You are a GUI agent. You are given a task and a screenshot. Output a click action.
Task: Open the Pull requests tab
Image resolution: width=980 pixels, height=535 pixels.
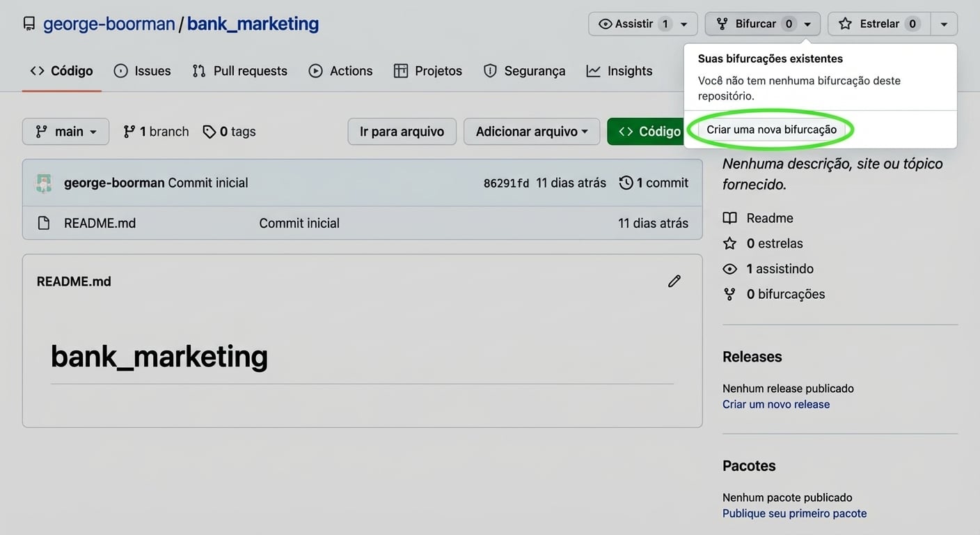point(239,71)
